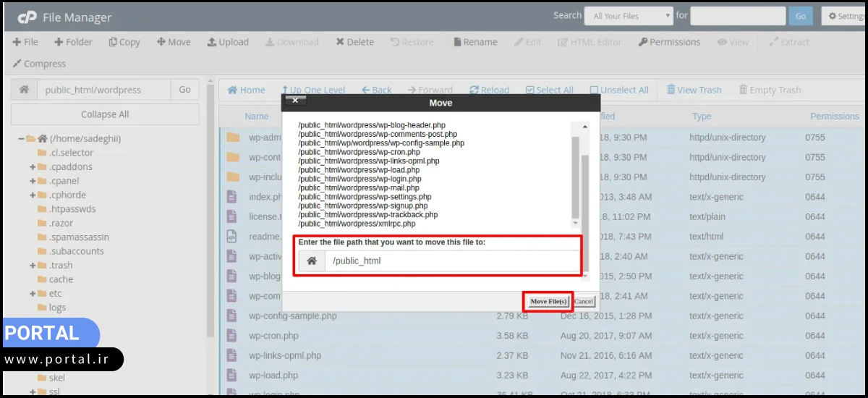Go Up One Level
This screenshot has width=868, height=398.
click(x=313, y=90)
